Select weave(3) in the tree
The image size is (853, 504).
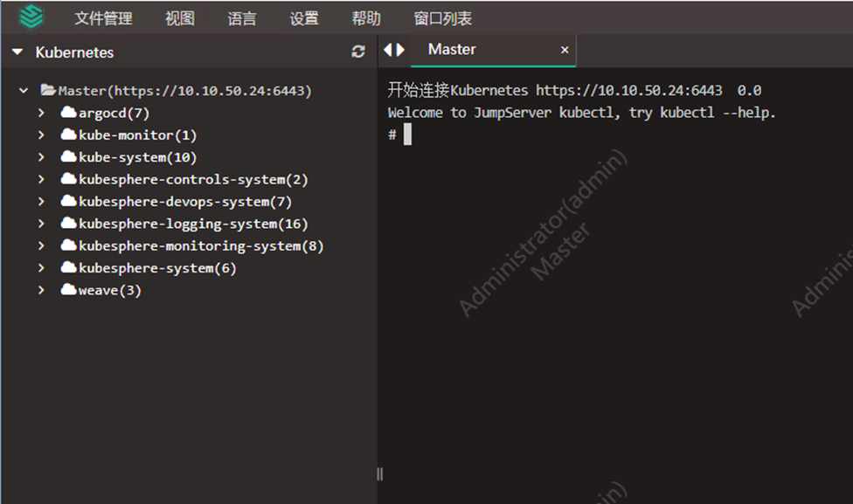point(109,290)
